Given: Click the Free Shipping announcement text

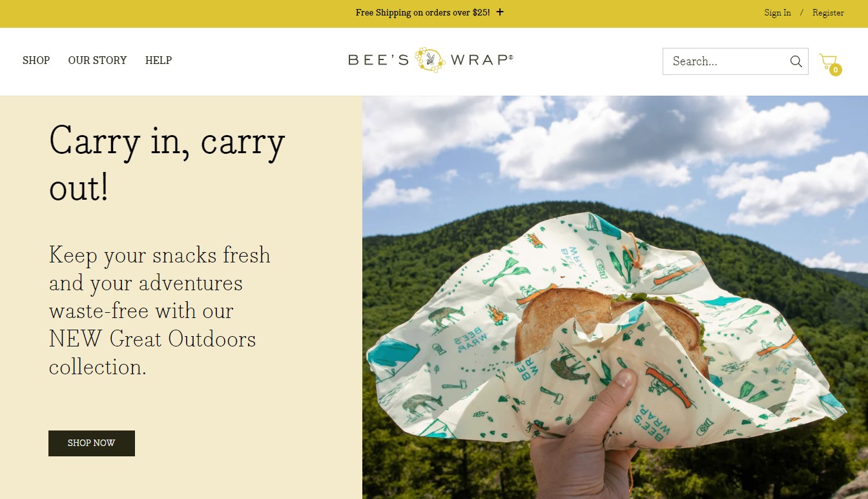Looking at the screenshot, I should click(x=422, y=12).
